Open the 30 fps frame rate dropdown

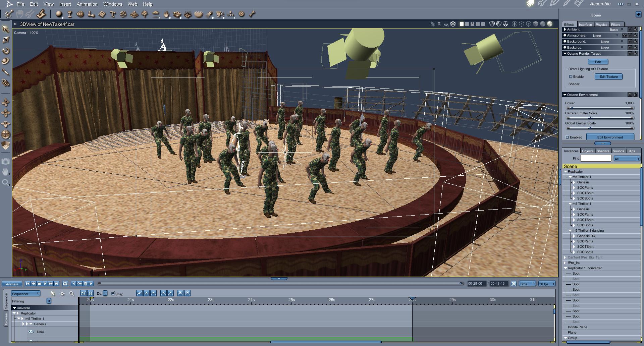(x=547, y=284)
